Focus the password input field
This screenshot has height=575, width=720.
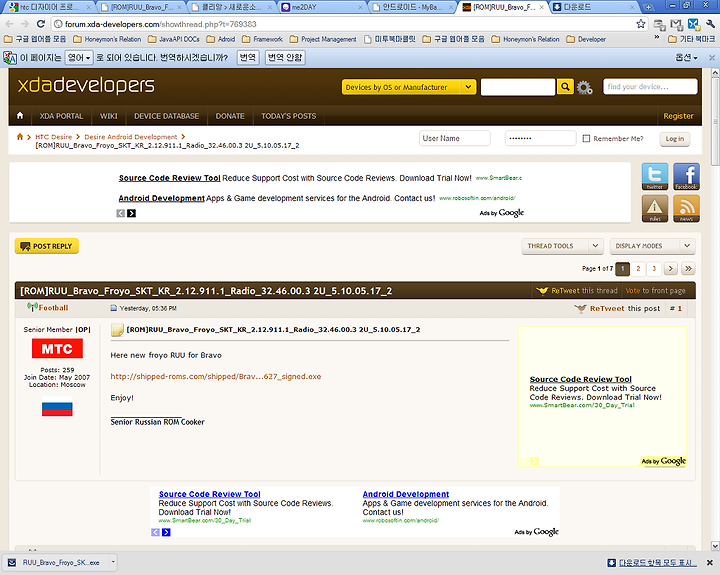coord(540,138)
